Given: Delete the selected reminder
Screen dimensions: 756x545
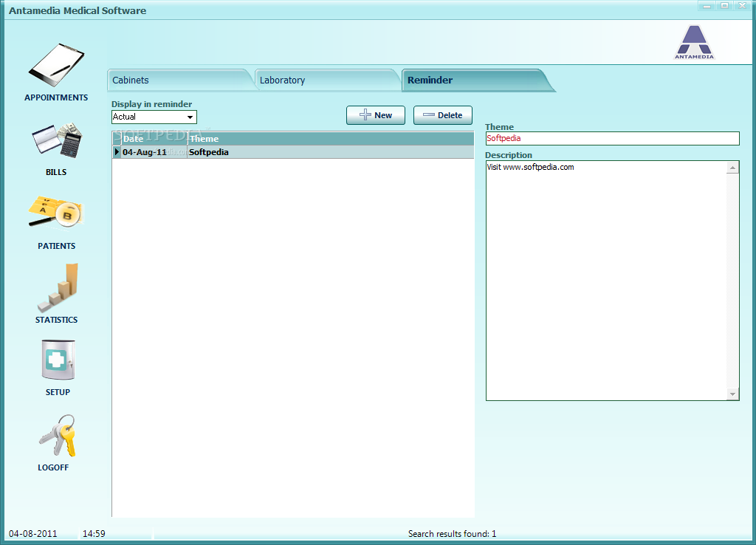Looking at the screenshot, I should point(443,115).
